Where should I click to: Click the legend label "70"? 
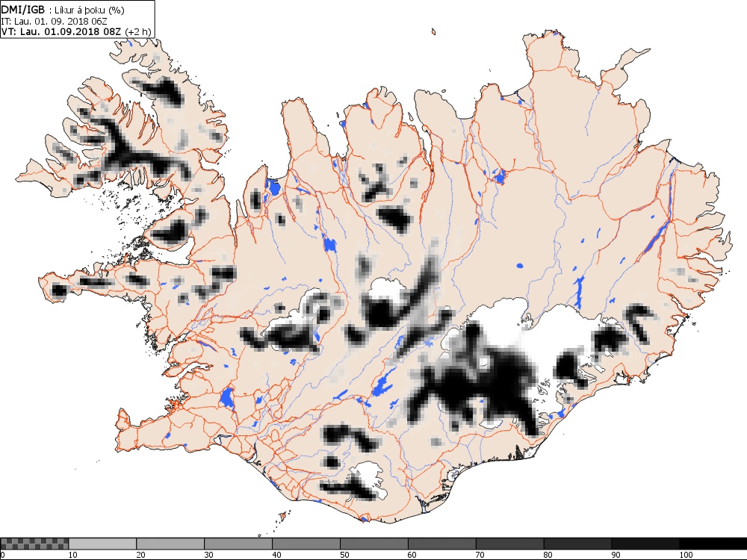tap(480, 555)
